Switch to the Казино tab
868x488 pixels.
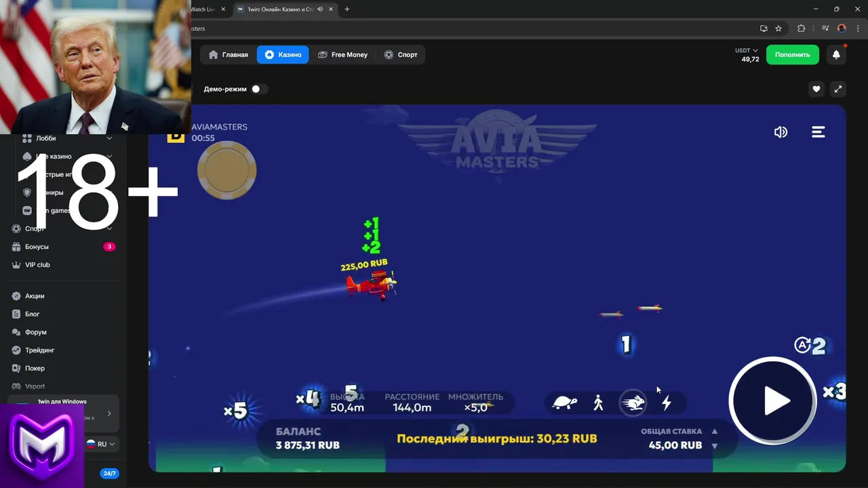283,55
